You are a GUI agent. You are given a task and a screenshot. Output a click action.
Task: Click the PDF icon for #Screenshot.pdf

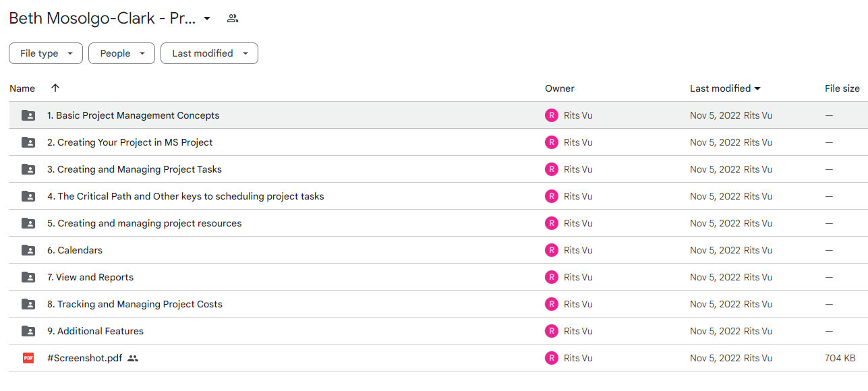[x=28, y=358]
